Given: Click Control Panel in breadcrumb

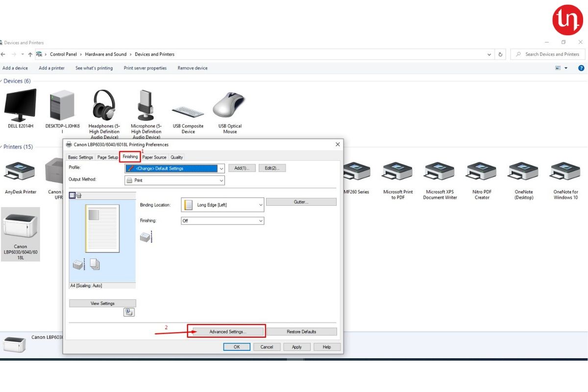Looking at the screenshot, I should point(64,54).
